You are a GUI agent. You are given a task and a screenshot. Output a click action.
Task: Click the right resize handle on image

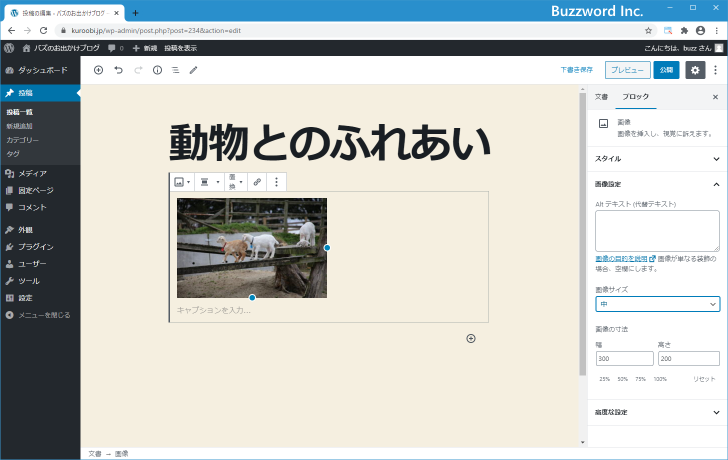point(327,248)
